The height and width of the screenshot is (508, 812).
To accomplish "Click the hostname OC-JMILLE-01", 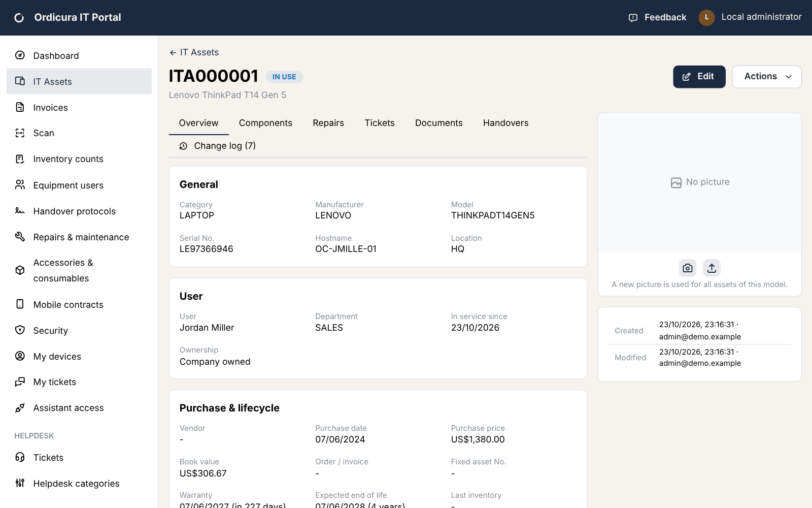I will (x=346, y=249).
